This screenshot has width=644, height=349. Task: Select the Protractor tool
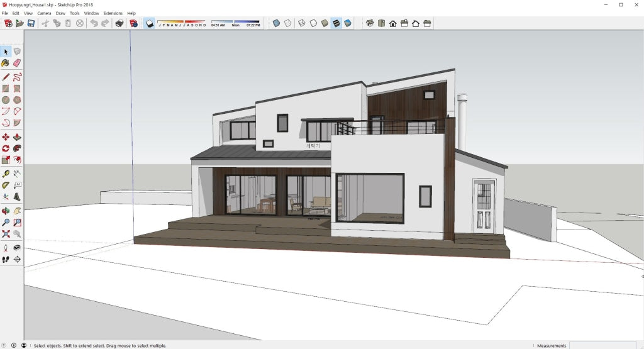click(6, 185)
